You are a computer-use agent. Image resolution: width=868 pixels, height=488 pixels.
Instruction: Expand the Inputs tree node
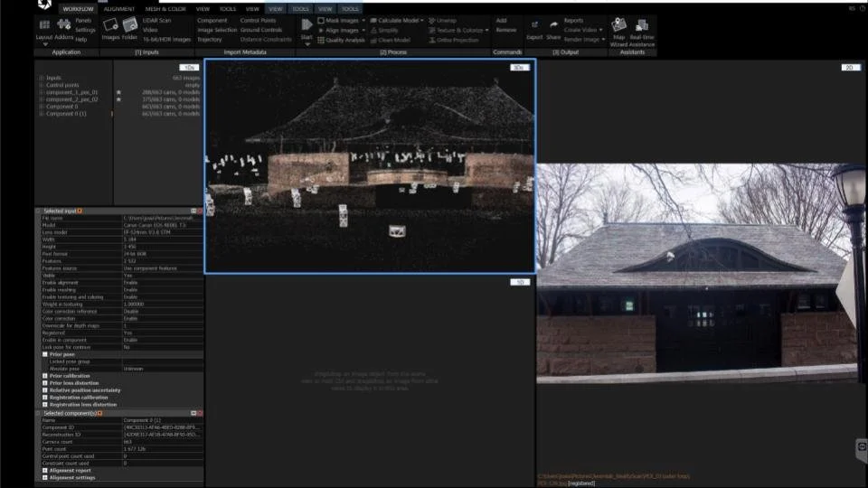42,78
